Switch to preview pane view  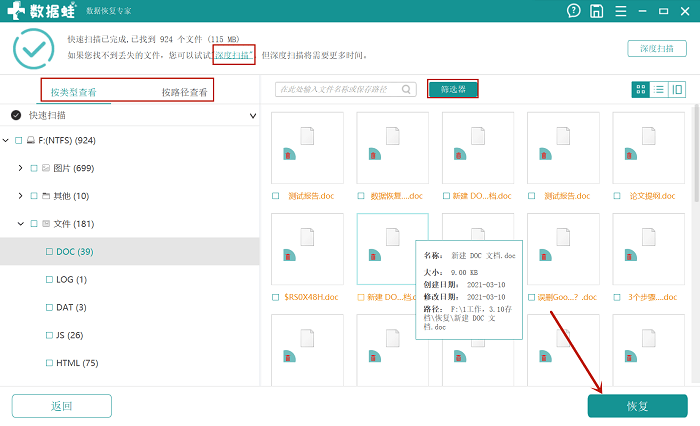(x=677, y=90)
